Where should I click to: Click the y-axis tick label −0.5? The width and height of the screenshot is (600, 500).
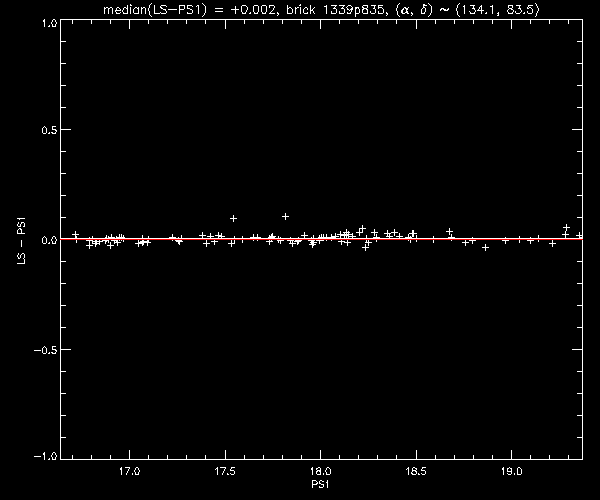(46, 350)
